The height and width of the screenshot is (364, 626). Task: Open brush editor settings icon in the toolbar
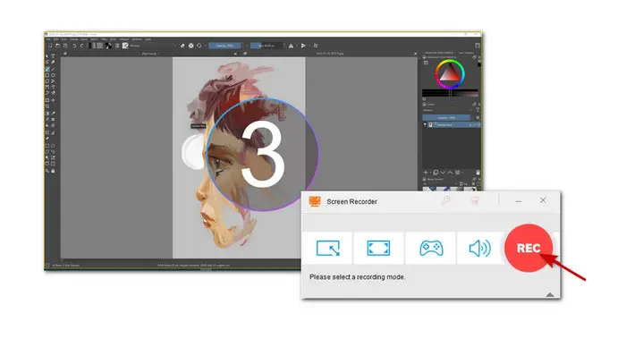tap(117, 46)
